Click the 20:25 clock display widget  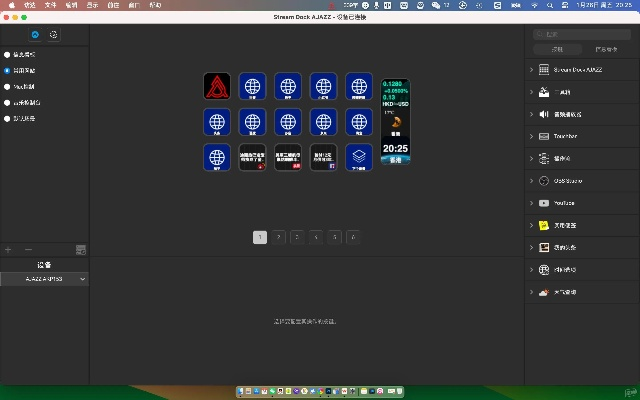click(x=395, y=148)
